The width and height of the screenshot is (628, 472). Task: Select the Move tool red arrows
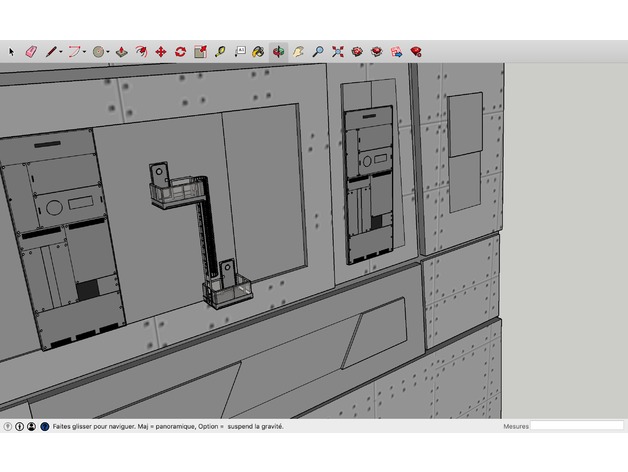[x=161, y=52]
